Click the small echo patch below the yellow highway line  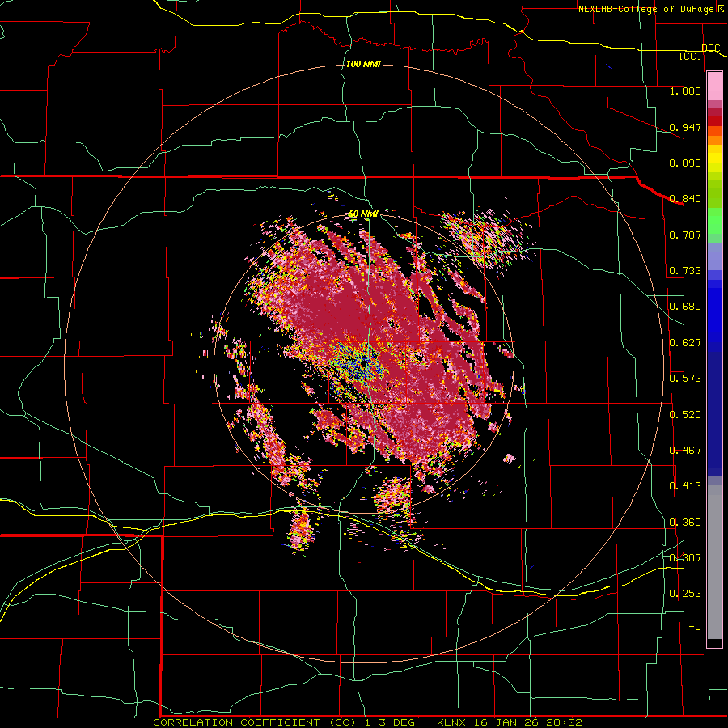click(x=300, y=529)
